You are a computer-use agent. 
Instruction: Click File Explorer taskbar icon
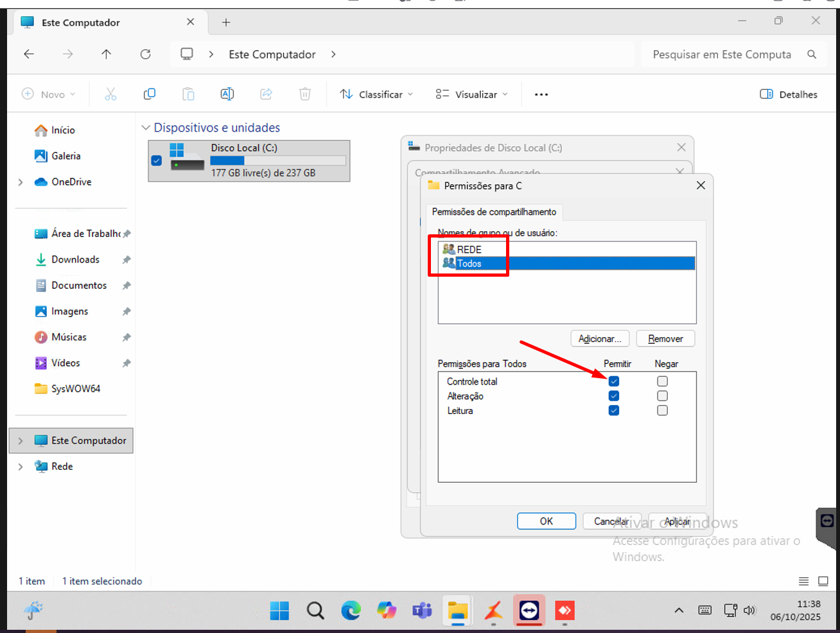point(458,611)
